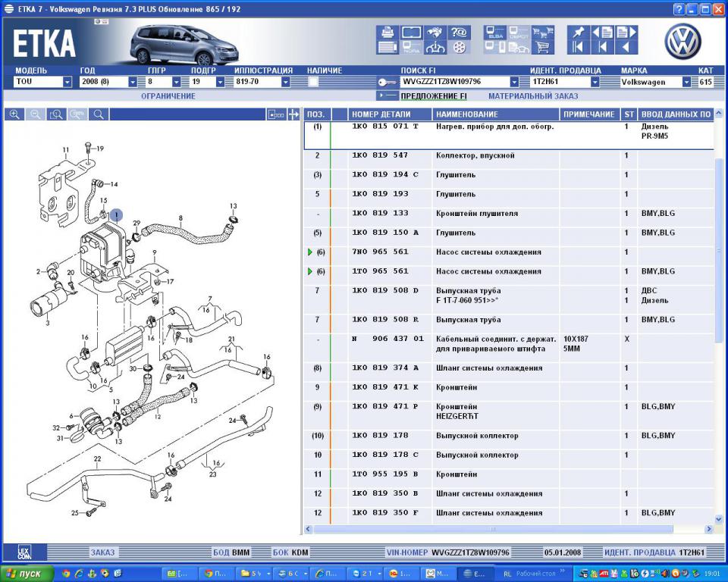Screen dimensions: 728x582
Task: Go to previous page with document-left arrow icon
Action: [x=603, y=33]
